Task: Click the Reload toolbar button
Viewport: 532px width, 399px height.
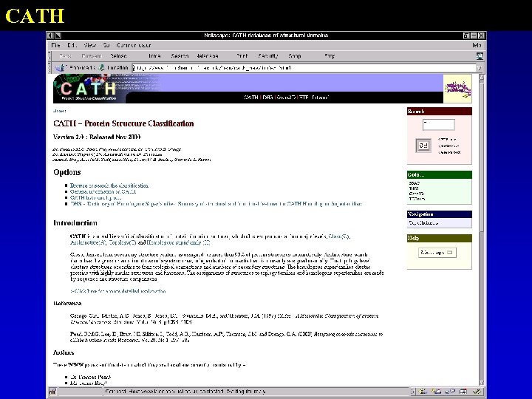Action: click(118, 56)
